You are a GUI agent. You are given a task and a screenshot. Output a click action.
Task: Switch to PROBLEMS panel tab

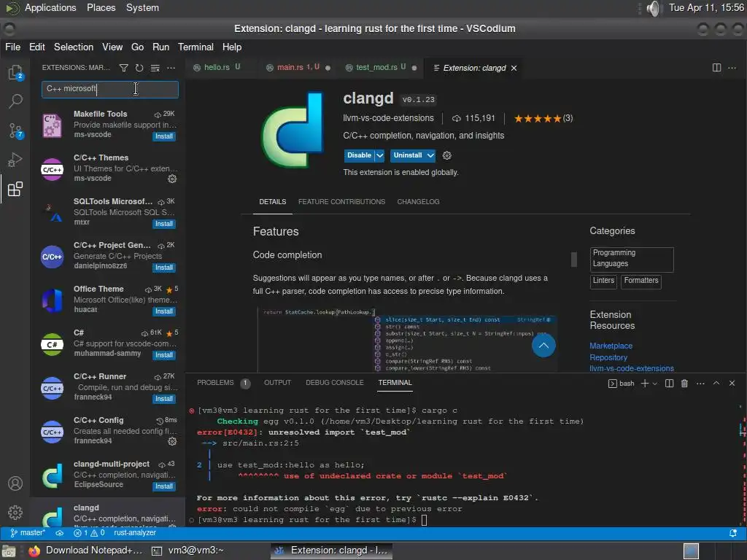(x=215, y=383)
